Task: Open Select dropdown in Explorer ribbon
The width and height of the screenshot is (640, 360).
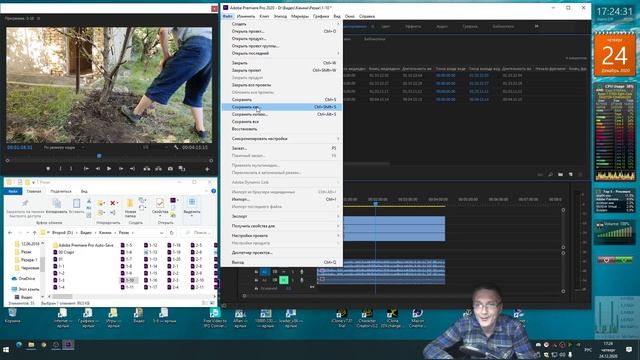Action: coord(192,207)
